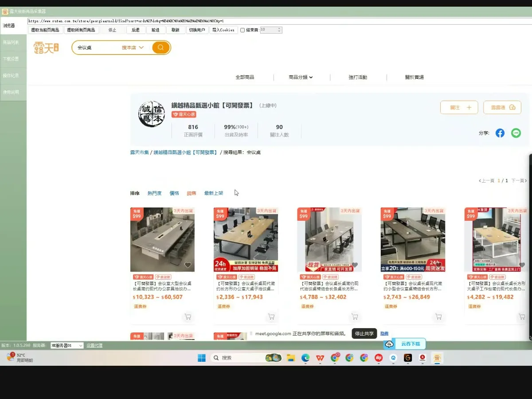Open the WPS Office taskbar icon
The width and height of the screenshot is (532, 399).
click(320, 358)
